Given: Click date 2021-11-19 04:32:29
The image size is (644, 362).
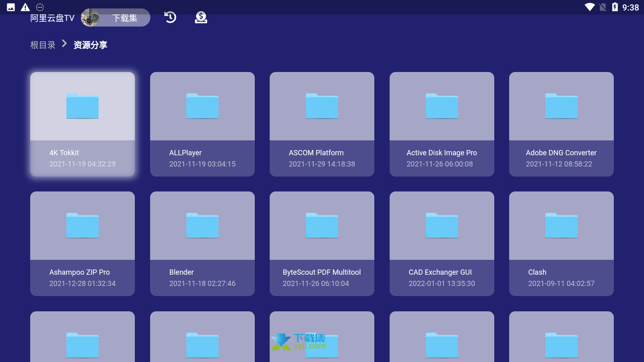Looking at the screenshot, I should [x=83, y=164].
